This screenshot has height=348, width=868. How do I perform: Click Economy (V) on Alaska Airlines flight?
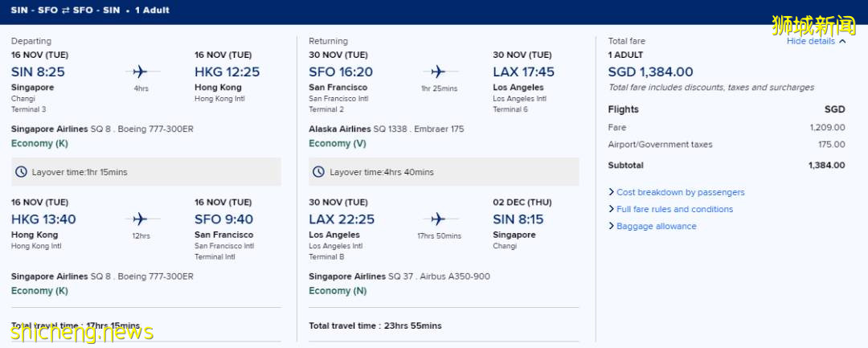338,143
